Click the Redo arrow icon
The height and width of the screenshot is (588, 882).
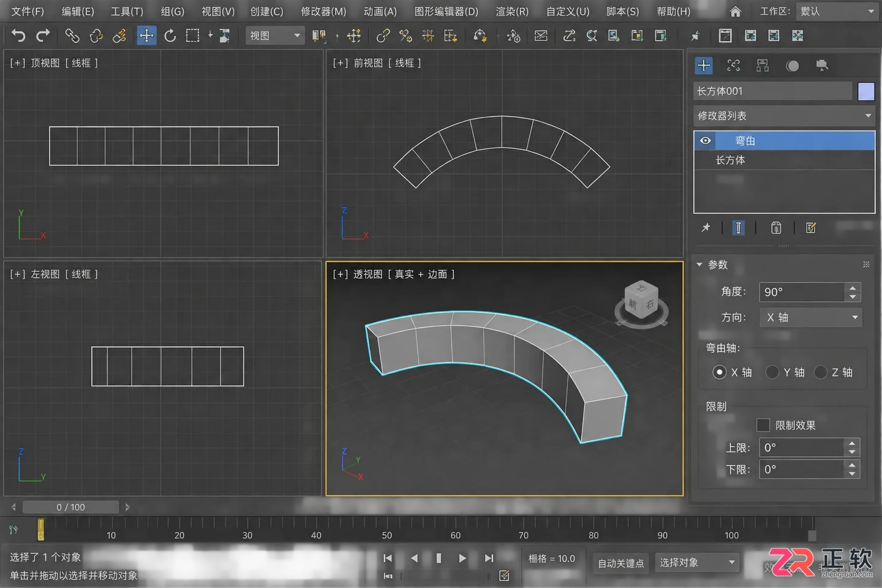click(x=43, y=36)
